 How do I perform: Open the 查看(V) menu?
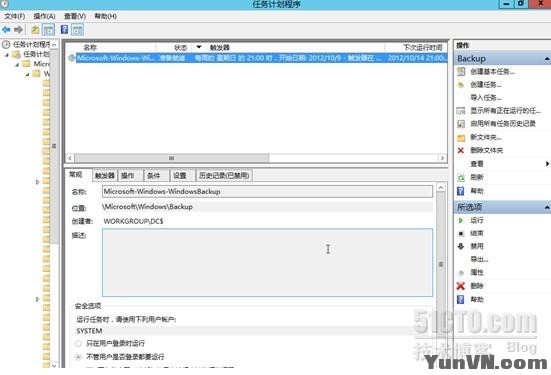coord(75,16)
